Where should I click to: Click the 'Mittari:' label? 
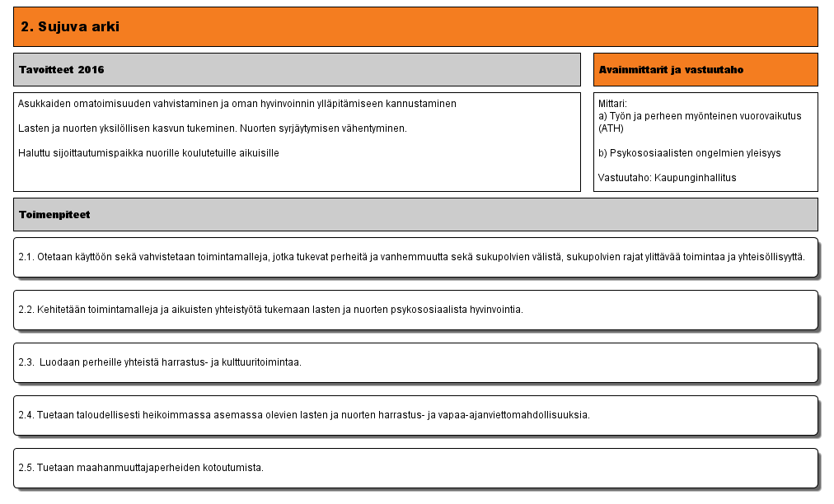click(612, 104)
